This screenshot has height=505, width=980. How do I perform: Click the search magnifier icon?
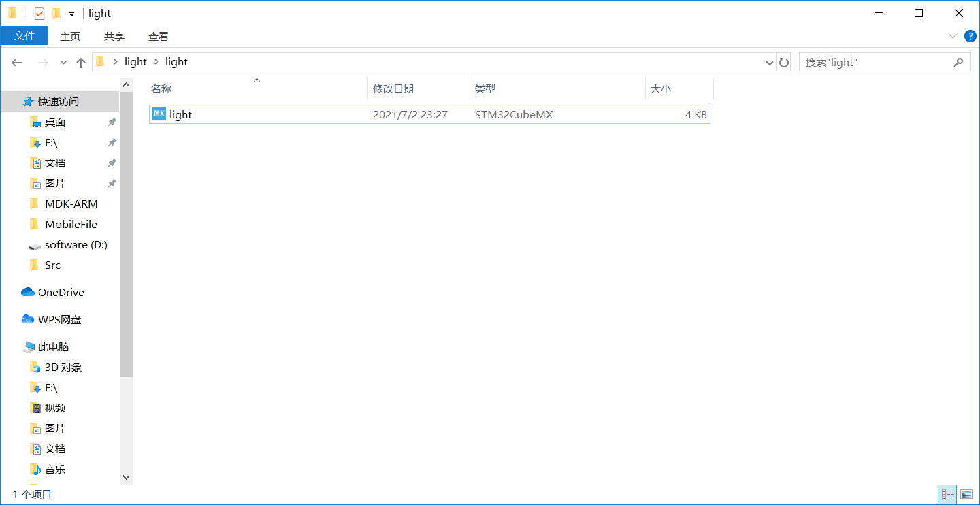(x=958, y=62)
